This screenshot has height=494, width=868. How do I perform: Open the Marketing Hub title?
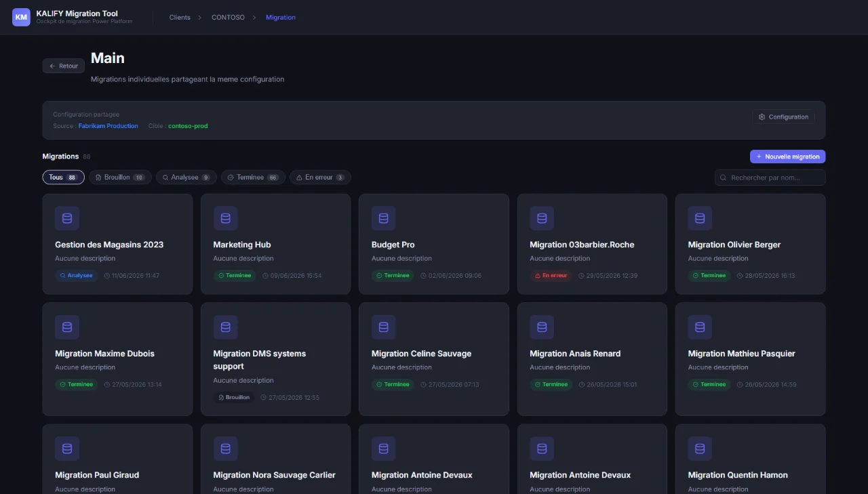point(242,245)
